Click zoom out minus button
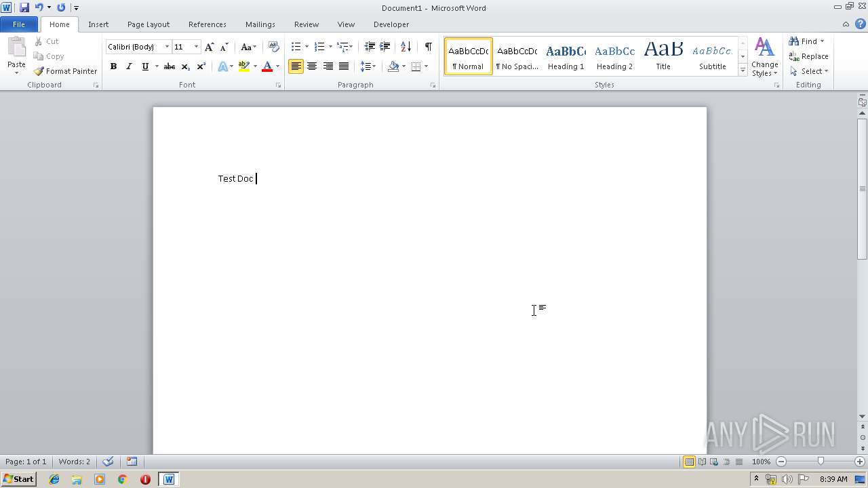Screen dimensions: 868x488 [781, 462]
